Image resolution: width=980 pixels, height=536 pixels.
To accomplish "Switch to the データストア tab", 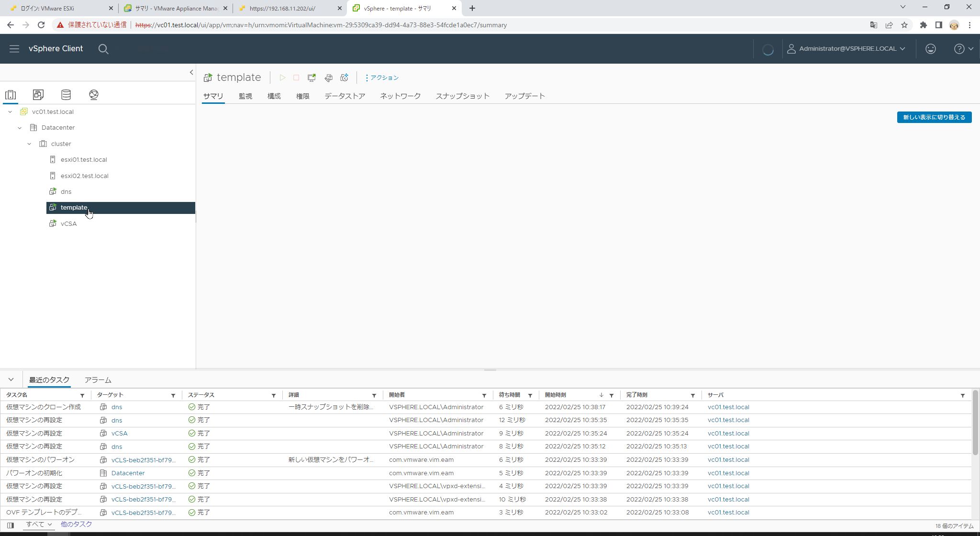I will pos(345,96).
